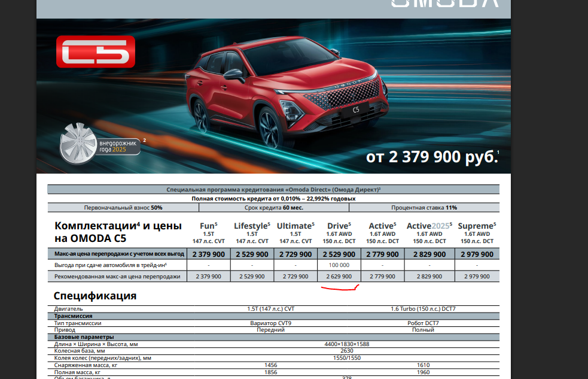Click the 'Omoda Direct' credit program header

[273, 189]
